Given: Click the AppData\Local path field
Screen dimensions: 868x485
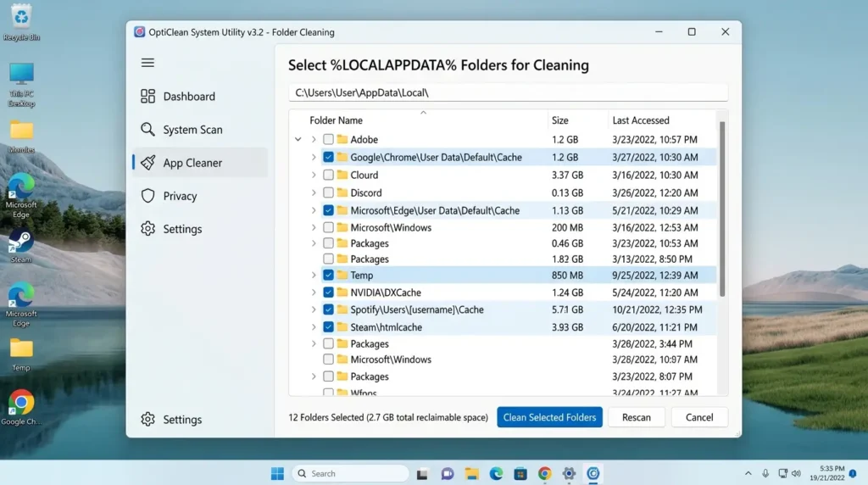Looking at the screenshot, I should click(x=508, y=92).
